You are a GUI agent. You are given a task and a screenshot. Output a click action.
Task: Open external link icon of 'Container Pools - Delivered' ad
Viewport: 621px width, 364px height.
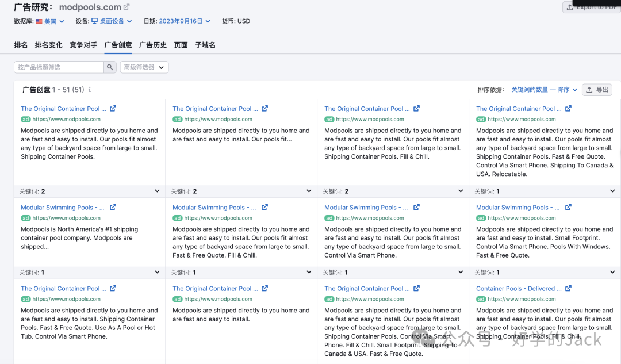(568, 288)
